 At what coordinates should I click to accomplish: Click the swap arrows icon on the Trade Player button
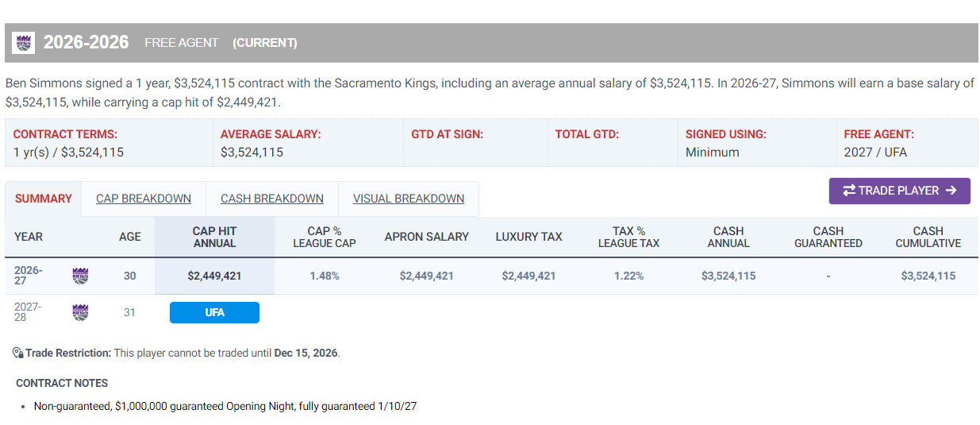click(x=849, y=191)
